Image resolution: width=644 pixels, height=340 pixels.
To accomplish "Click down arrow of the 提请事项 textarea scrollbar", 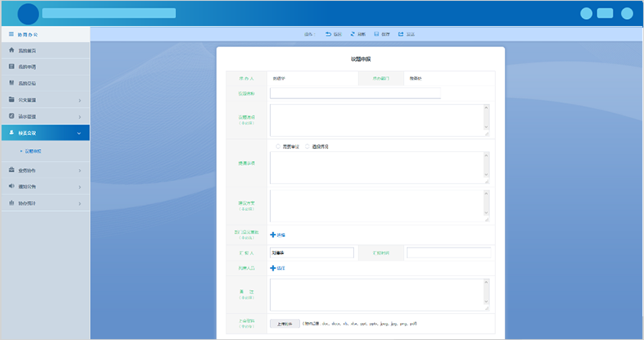I will click(486, 174).
